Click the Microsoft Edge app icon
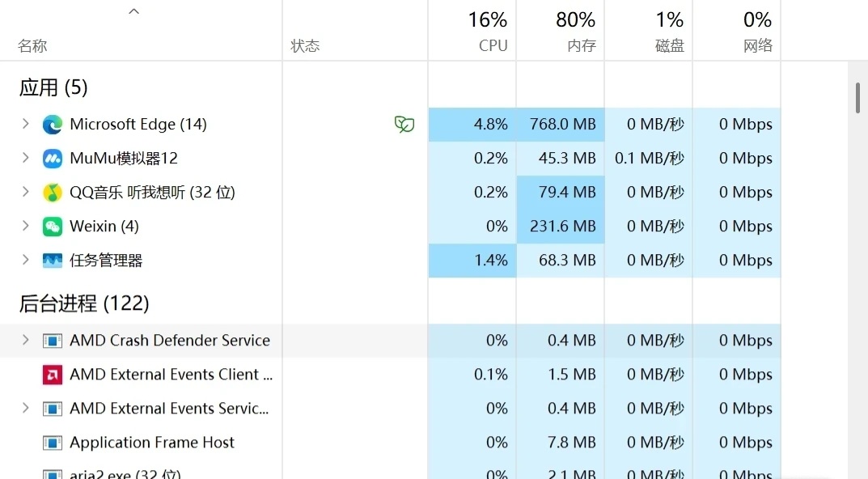The width and height of the screenshot is (868, 479). tap(53, 125)
